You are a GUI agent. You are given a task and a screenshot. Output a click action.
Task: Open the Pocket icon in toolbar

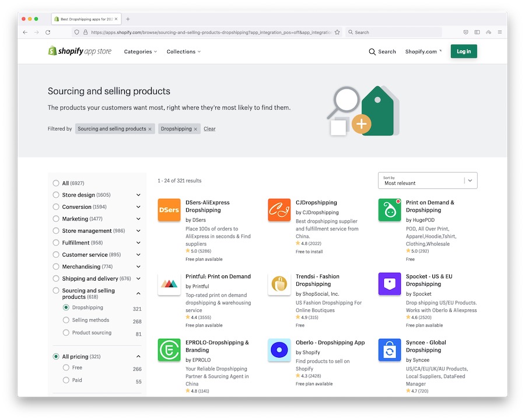466,32
